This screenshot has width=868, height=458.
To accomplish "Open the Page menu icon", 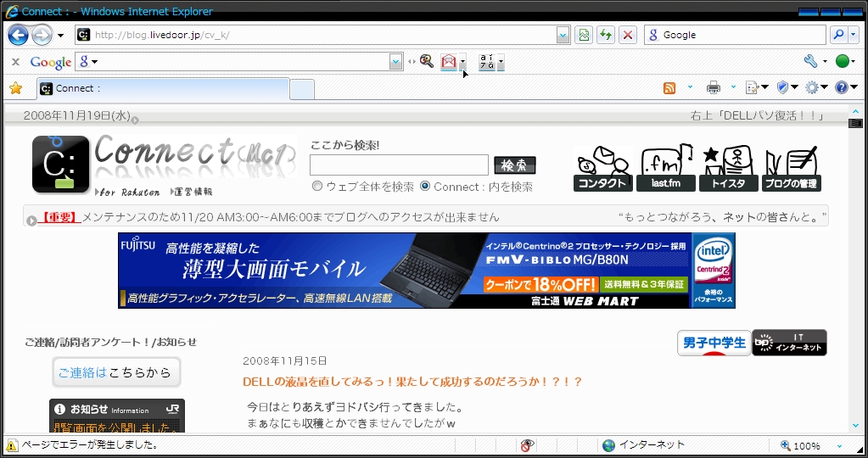I will [x=757, y=87].
